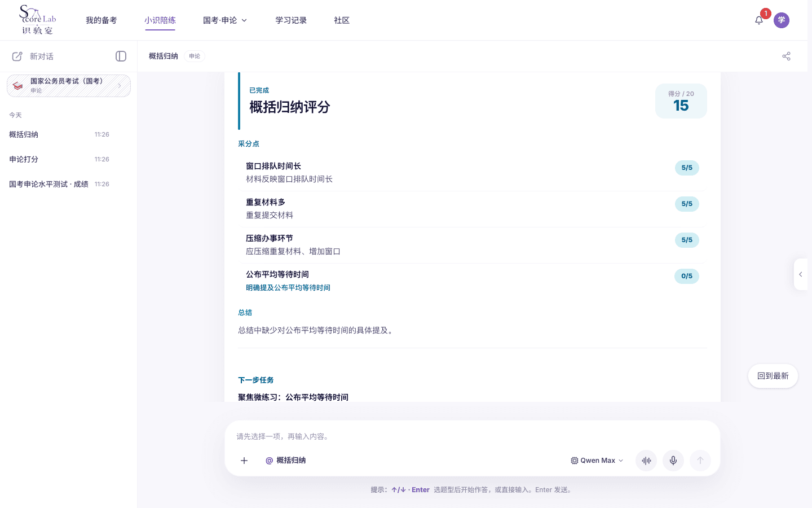
Task: Click the send arrow button
Action: point(700,461)
